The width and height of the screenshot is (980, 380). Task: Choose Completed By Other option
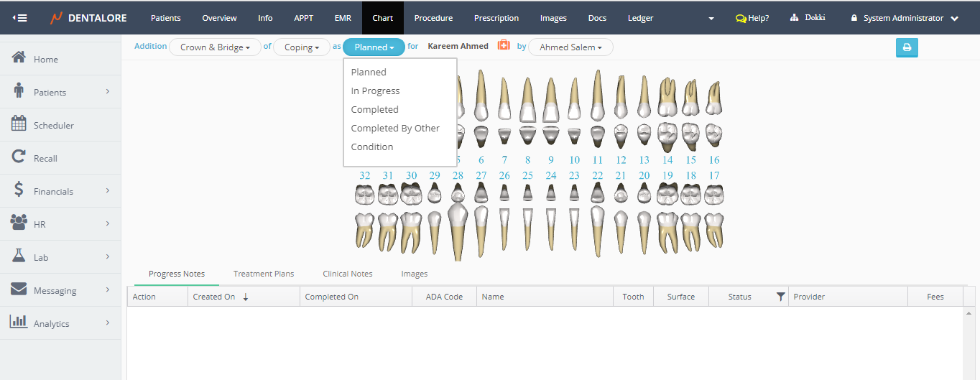[x=395, y=129]
